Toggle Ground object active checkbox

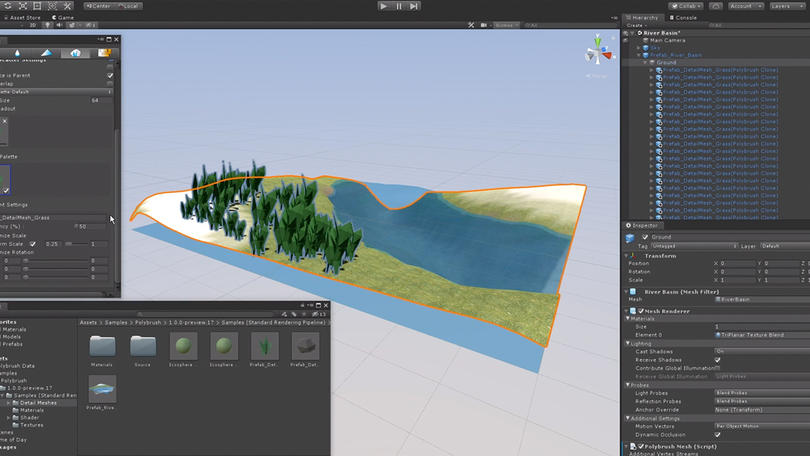coord(645,237)
